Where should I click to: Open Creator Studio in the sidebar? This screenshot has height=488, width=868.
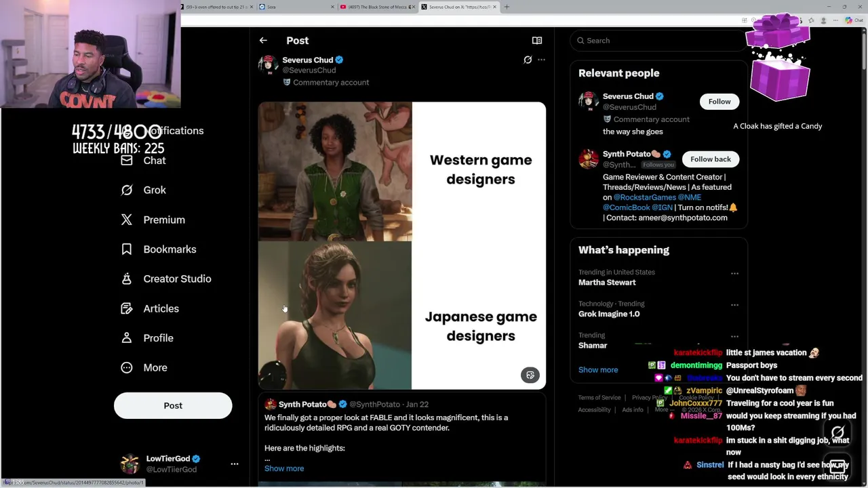177,279
